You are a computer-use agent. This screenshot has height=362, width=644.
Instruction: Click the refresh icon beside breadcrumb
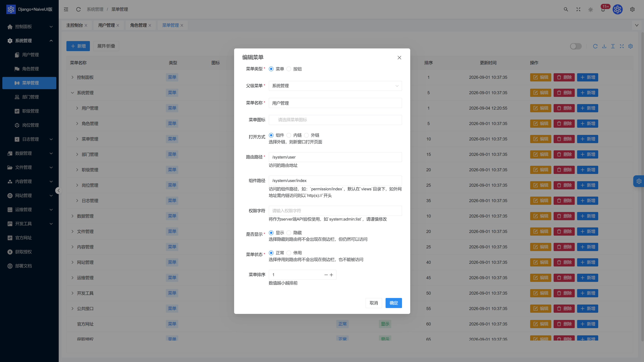point(78,9)
